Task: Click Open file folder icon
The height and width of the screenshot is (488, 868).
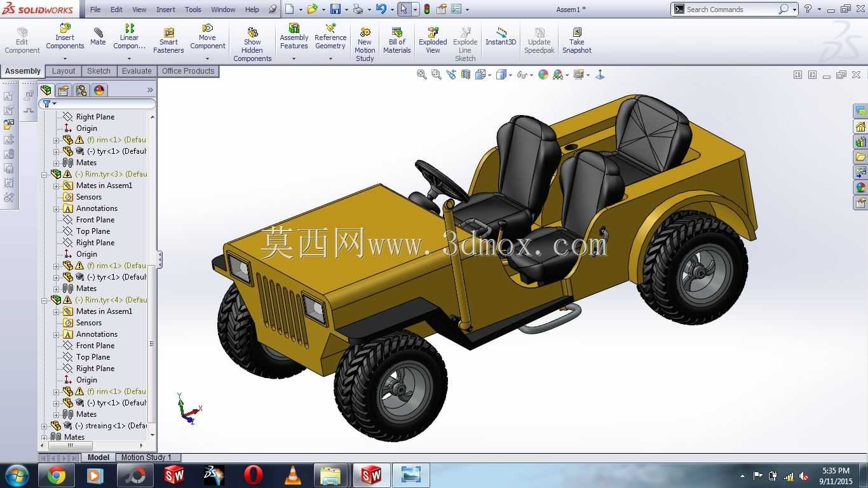Action: click(311, 9)
